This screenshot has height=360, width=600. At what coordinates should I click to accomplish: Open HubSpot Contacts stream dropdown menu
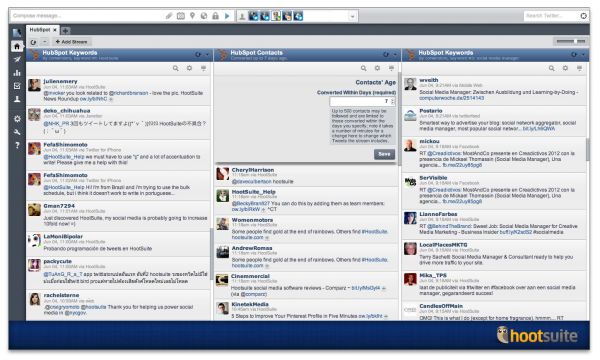click(395, 55)
